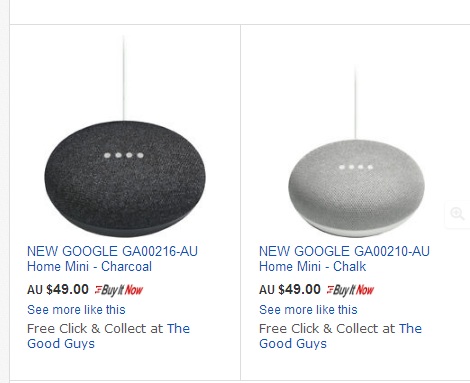Click Free Click & Collect text under Chalk

coord(327,329)
